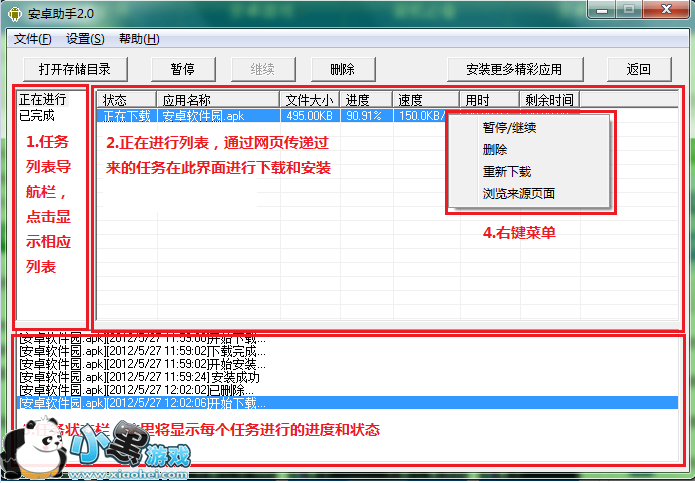This screenshot has height=483, width=695.
Task: Sort by the 剩余时间 column header
Action: pyautogui.click(x=550, y=100)
